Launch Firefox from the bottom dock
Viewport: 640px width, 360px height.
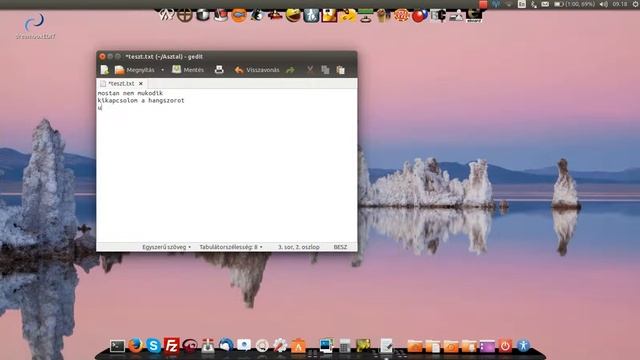[135, 345]
